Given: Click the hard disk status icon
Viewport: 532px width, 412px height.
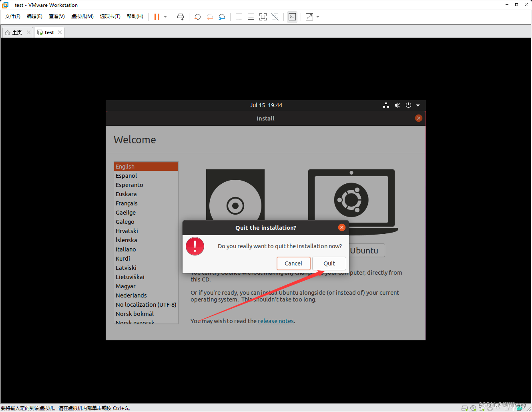Looking at the screenshot, I should [x=465, y=408].
